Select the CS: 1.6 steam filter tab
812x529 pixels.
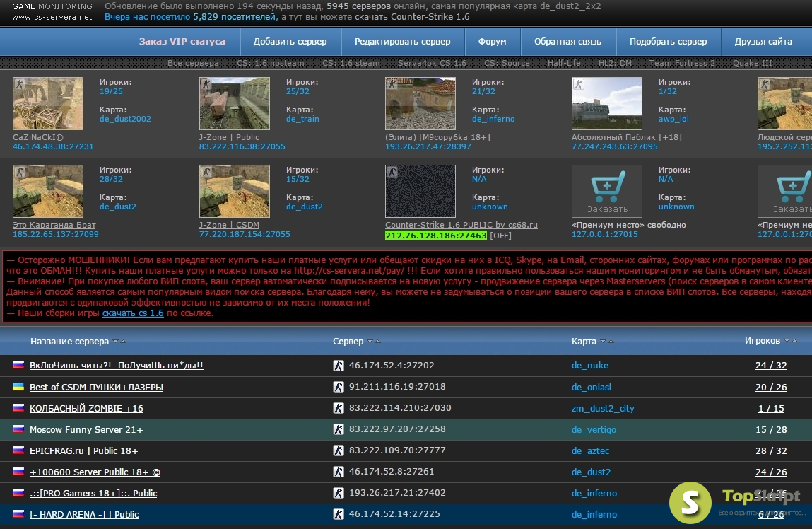coord(351,63)
